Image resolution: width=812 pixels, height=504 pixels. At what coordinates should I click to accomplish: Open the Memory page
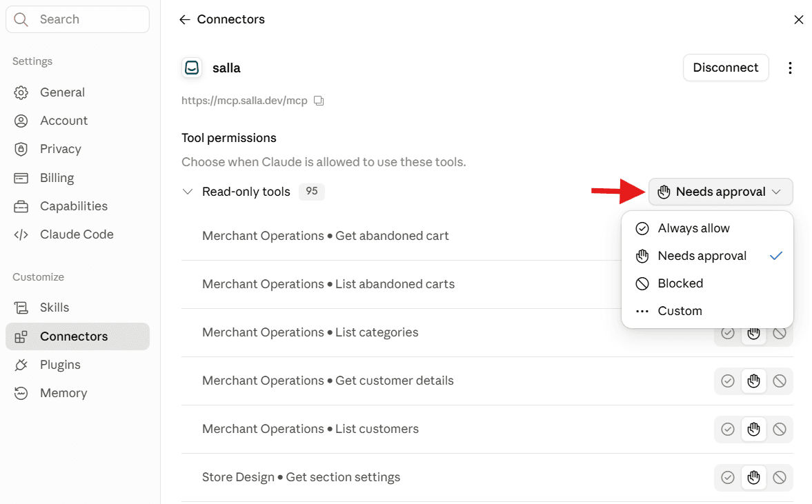(x=77, y=393)
